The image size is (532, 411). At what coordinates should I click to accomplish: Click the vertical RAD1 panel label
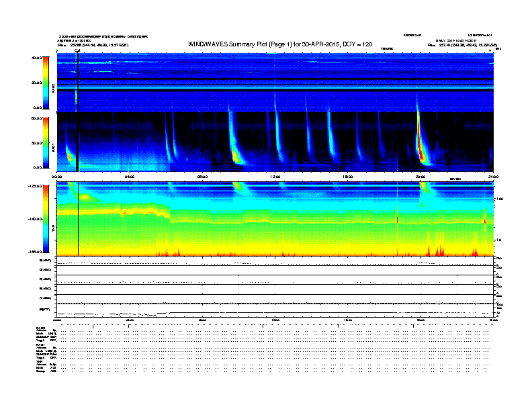[53, 147]
